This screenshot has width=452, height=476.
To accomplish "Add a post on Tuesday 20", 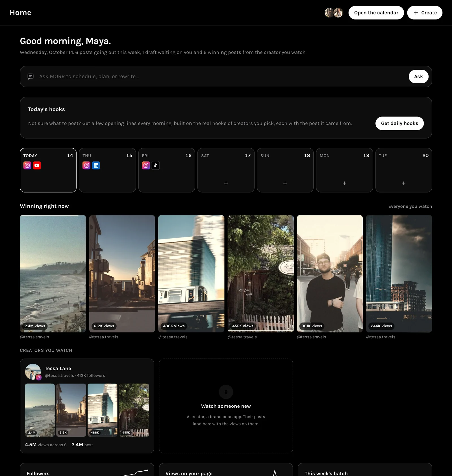I will 404,183.
